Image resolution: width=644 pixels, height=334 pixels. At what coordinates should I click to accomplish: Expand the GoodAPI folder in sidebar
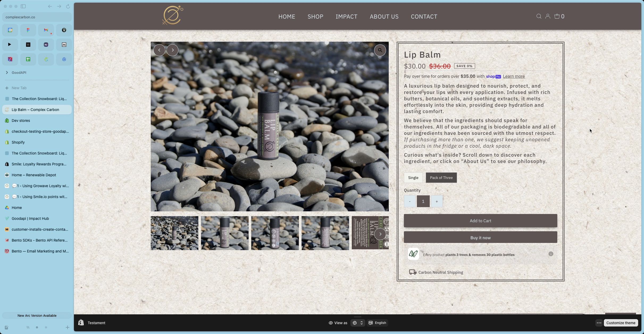point(7,72)
